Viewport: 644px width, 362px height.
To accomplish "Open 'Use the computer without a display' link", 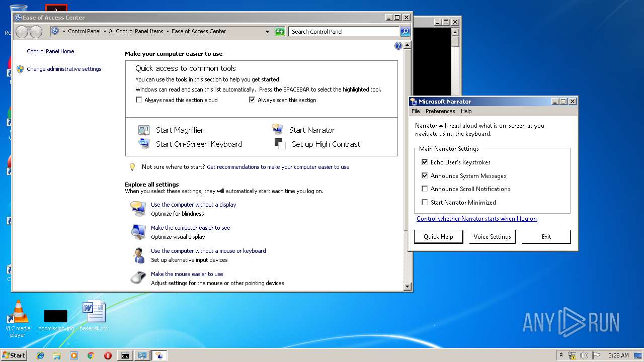I will coord(193,205).
